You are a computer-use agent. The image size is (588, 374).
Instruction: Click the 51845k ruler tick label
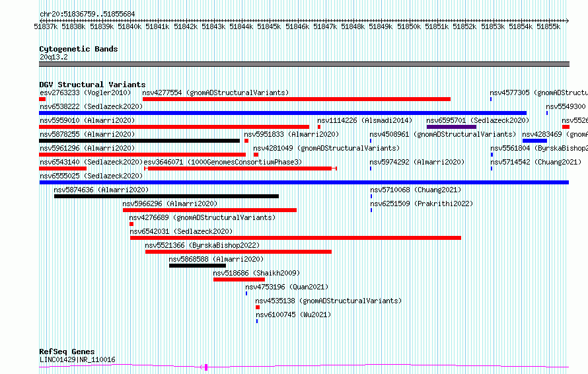[269, 26]
